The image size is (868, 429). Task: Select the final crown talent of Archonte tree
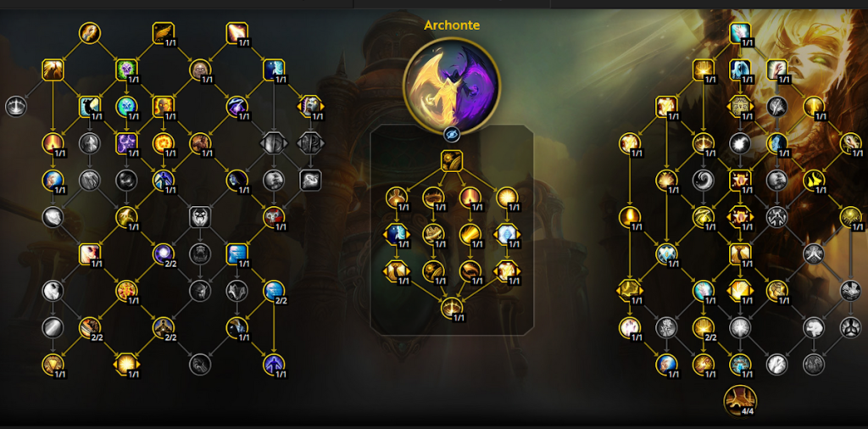click(x=452, y=308)
